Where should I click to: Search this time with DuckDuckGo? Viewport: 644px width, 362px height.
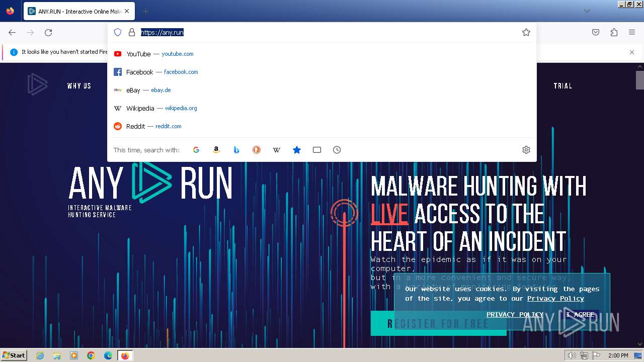257,150
